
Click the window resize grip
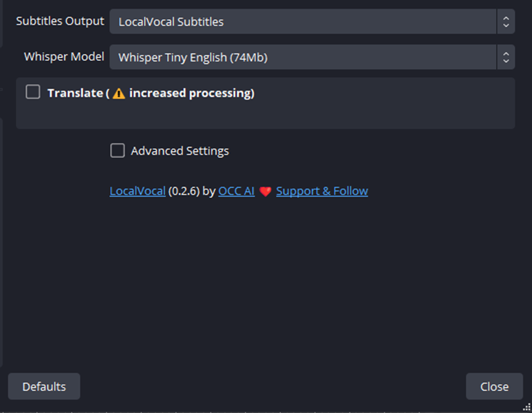pyautogui.click(x=527, y=407)
